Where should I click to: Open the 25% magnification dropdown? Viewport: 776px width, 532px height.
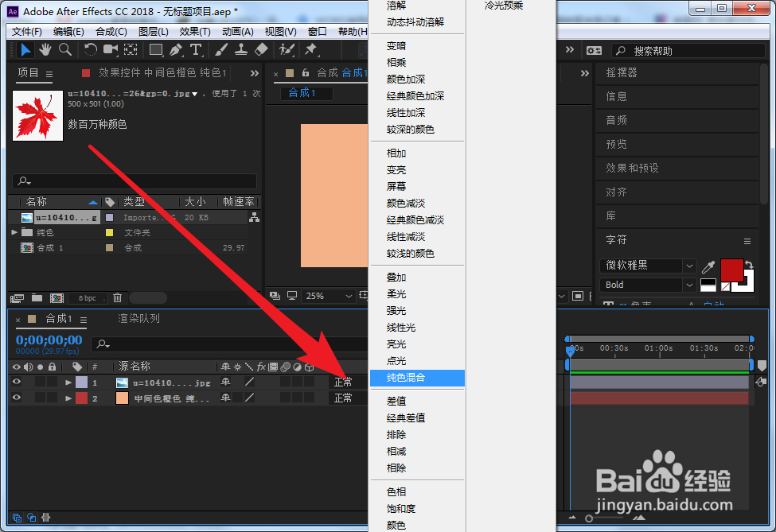[x=328, y=296]
